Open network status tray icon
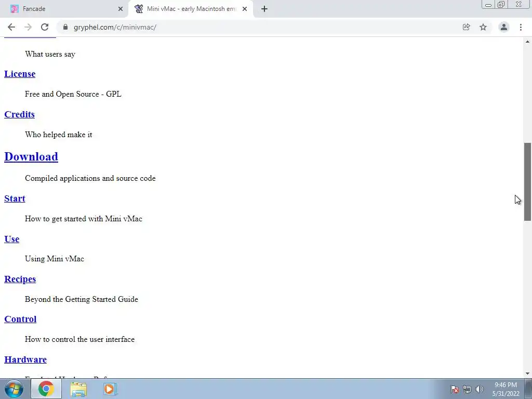 (467, 389)
